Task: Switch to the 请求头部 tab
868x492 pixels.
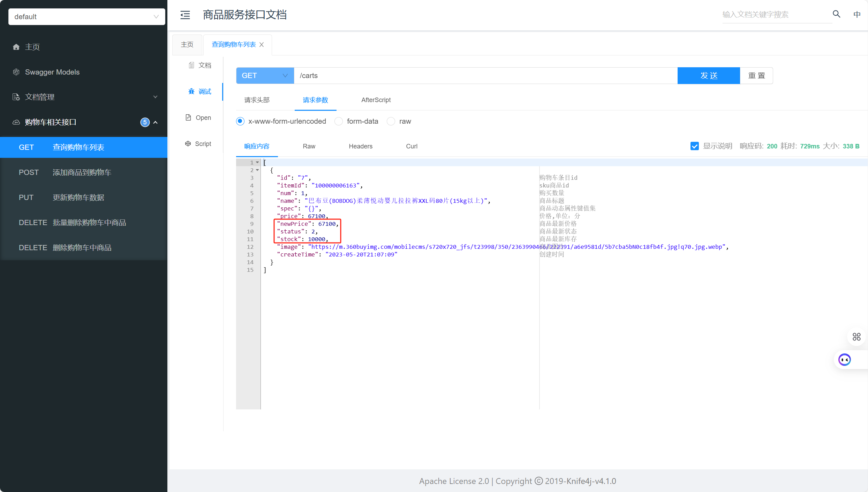Action: click(x=257, y=100)
